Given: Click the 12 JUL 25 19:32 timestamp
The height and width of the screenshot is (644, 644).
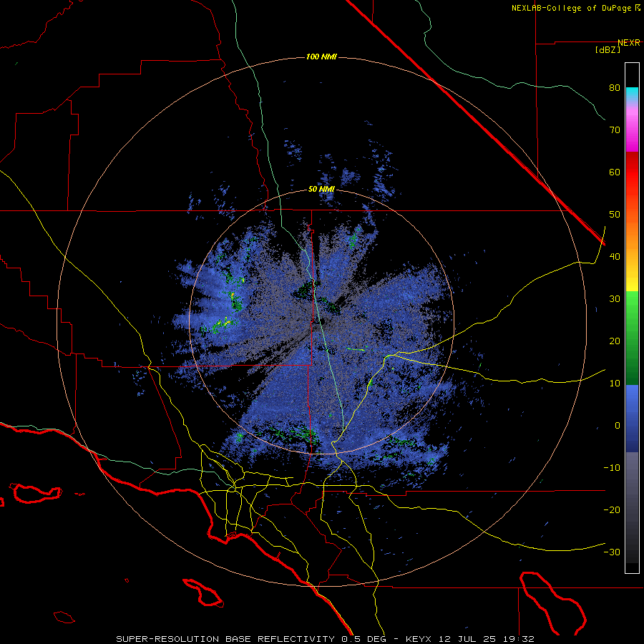Looking at the screenshot, I should 486,639.
